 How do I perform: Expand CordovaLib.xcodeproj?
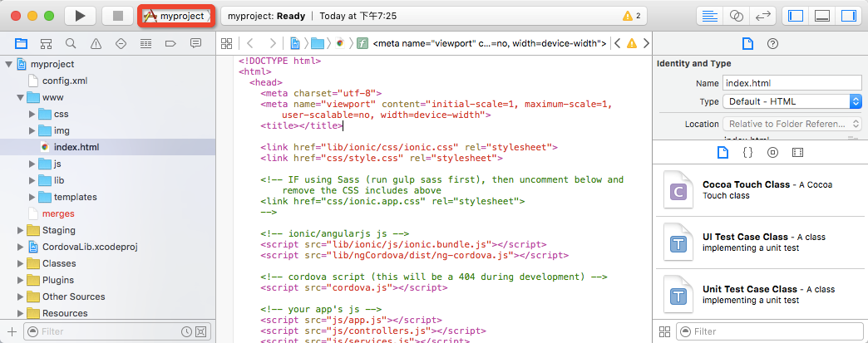pyautogui.click(x=21, y=247)
